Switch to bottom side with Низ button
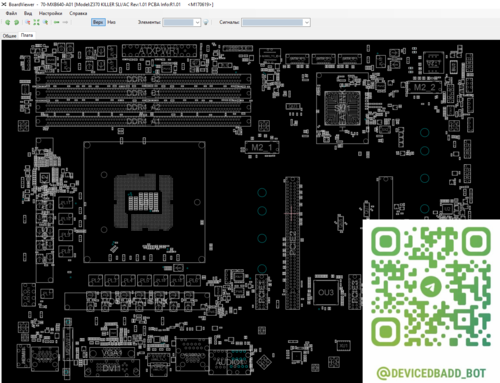500x383 pixels. point(111,22)
